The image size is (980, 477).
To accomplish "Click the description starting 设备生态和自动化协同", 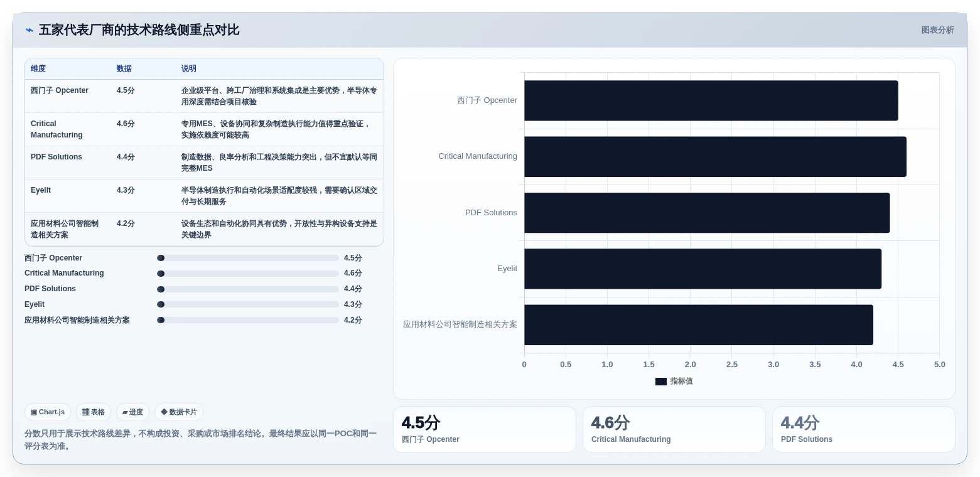I will click(x=279, y=229).
